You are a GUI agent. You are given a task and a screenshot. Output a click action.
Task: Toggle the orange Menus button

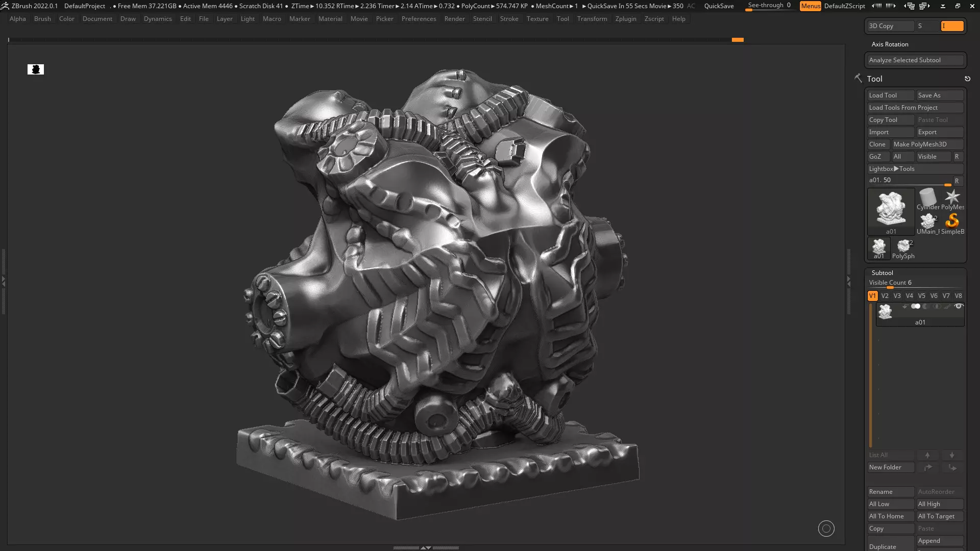pos(811,6)
